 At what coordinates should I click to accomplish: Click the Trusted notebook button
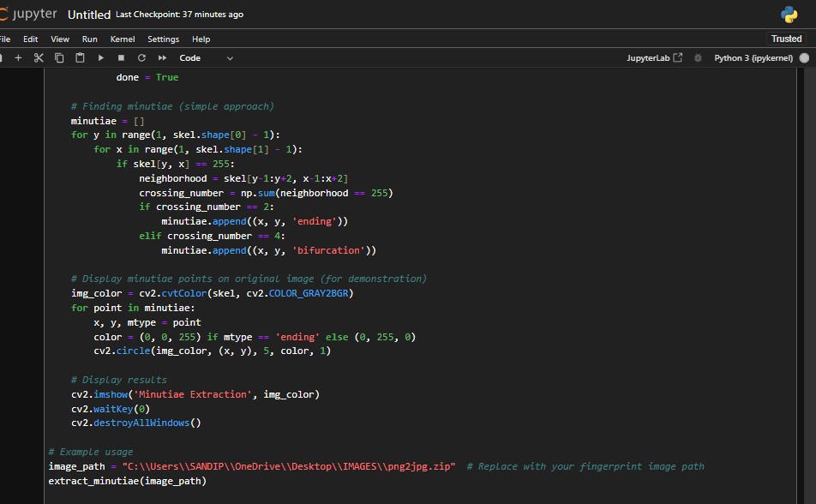(x=786, y=39)
